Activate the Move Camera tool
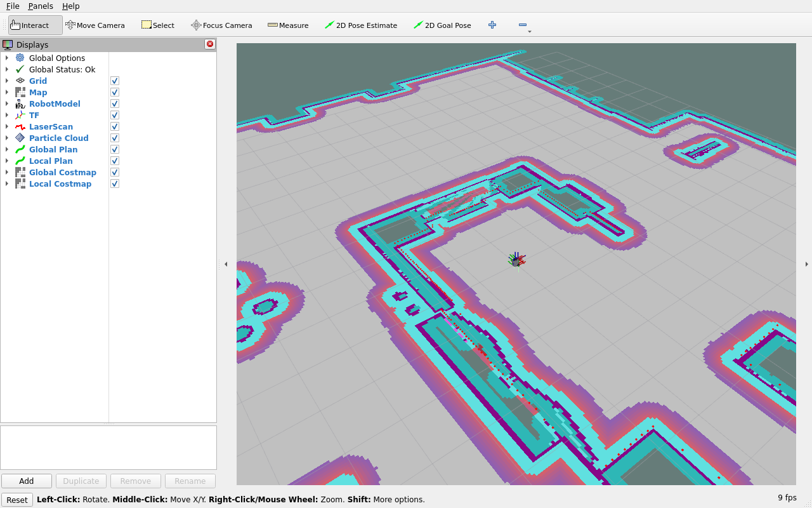This screenshot has width=812, height=508. [95, 25]
